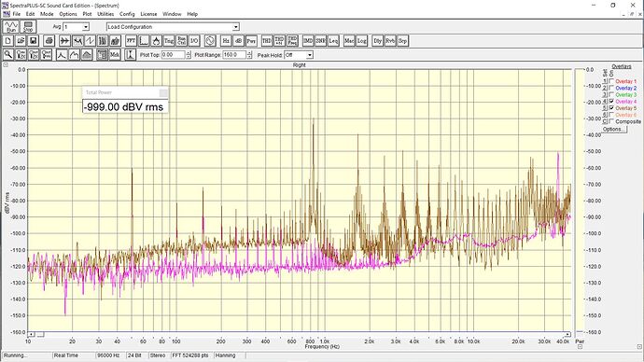Disable the Overlay 4 checkbox
The image size is (644, 362).
611,101
